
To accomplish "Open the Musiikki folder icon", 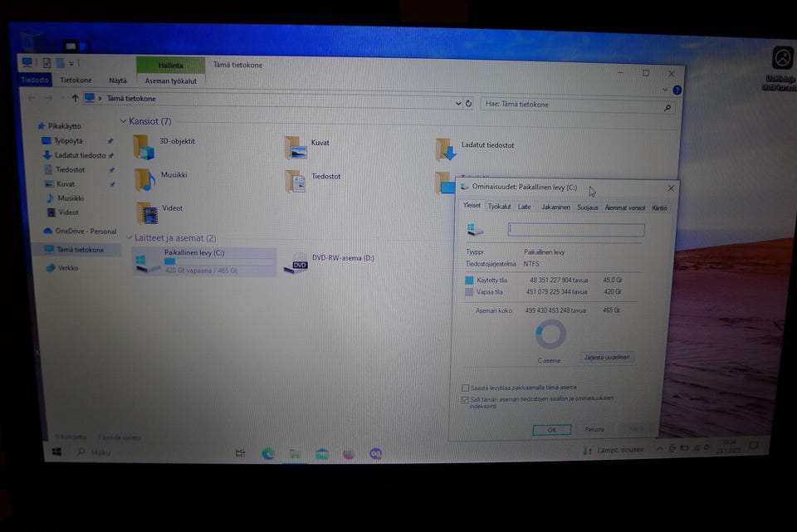I will tap(144, 180).
